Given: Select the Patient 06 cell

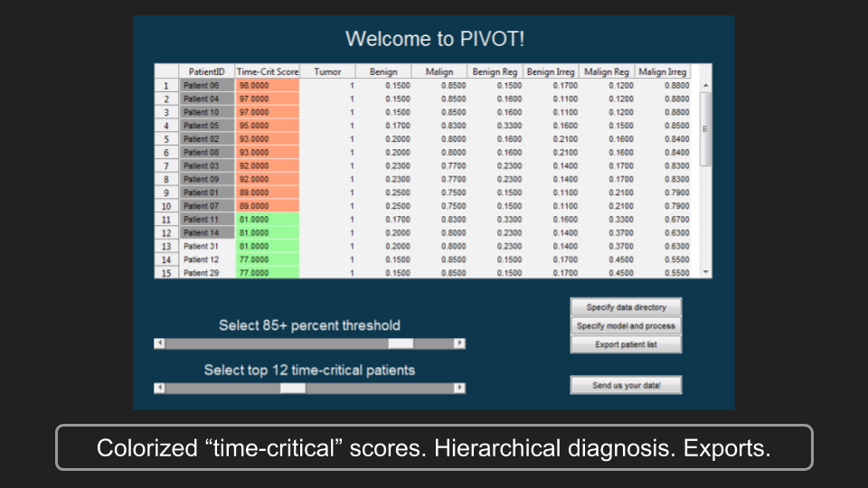Looking at the screenshot, I should (x=207, y=85).
